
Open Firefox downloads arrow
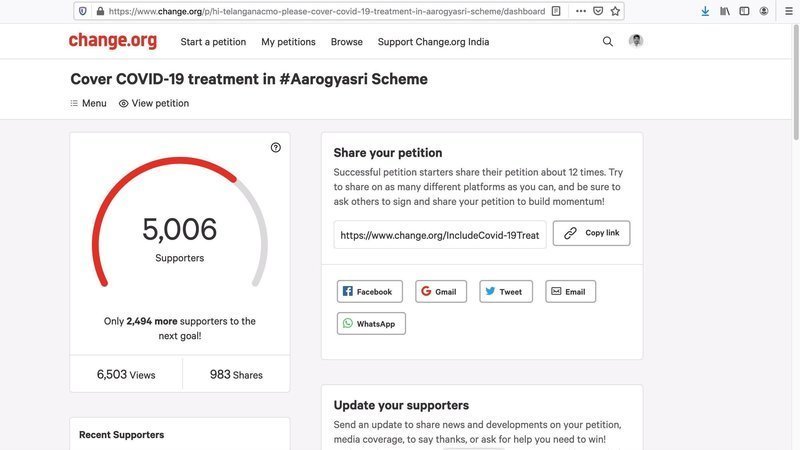pos(705,11)
